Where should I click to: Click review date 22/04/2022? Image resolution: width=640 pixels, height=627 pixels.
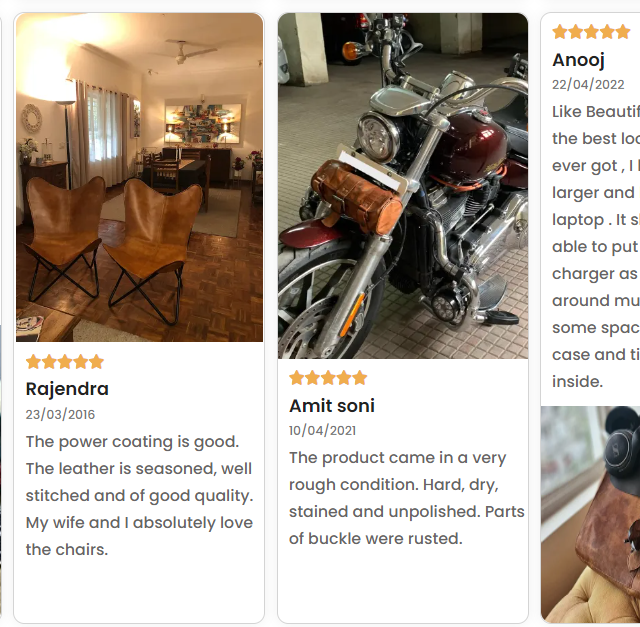tap(588, 84)
